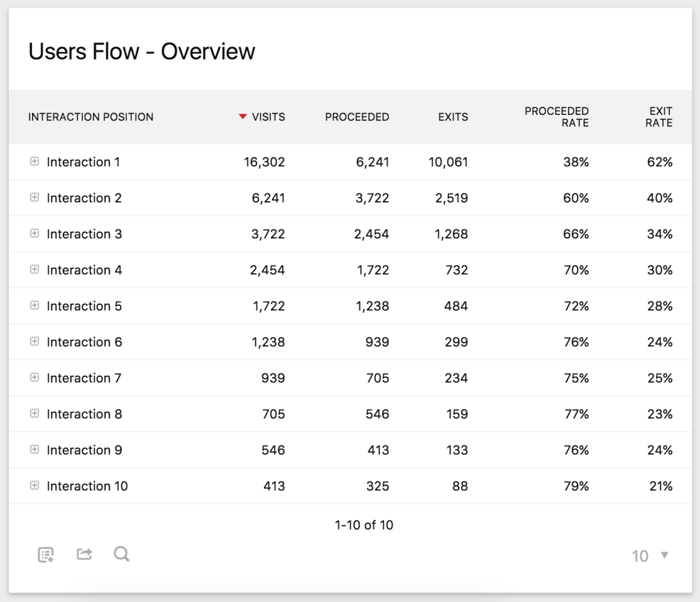Sort by the Exits column header

tap(453, 117)
